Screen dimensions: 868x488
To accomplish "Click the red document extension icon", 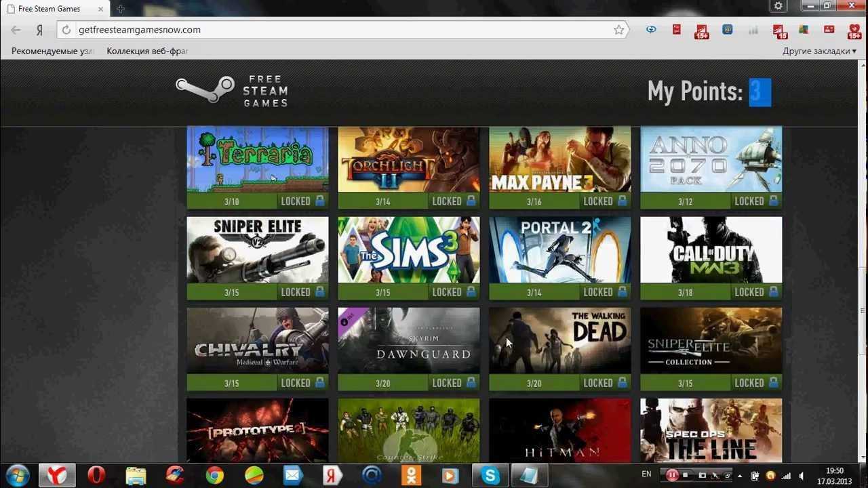I will [676, 30].
